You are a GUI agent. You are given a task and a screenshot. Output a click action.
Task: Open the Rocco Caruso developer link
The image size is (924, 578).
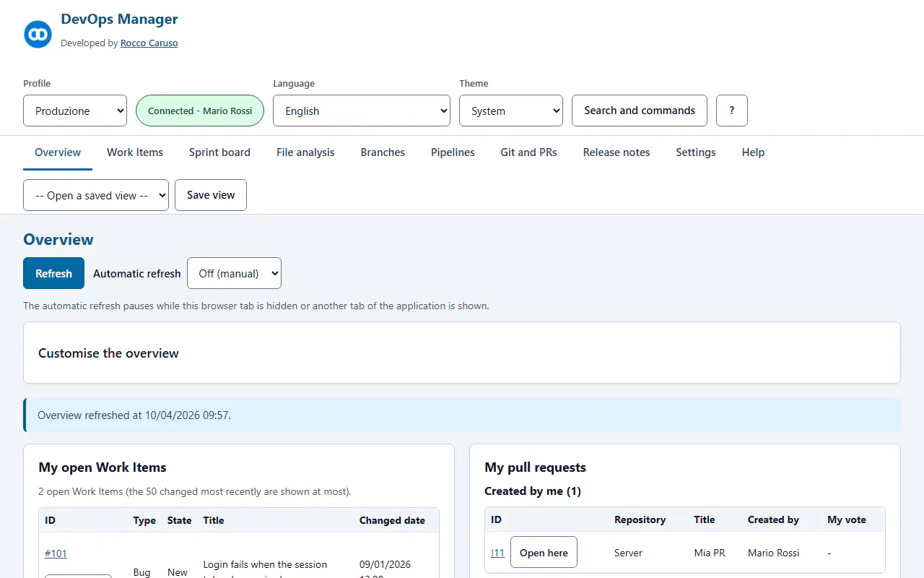(x=149, y=43)
